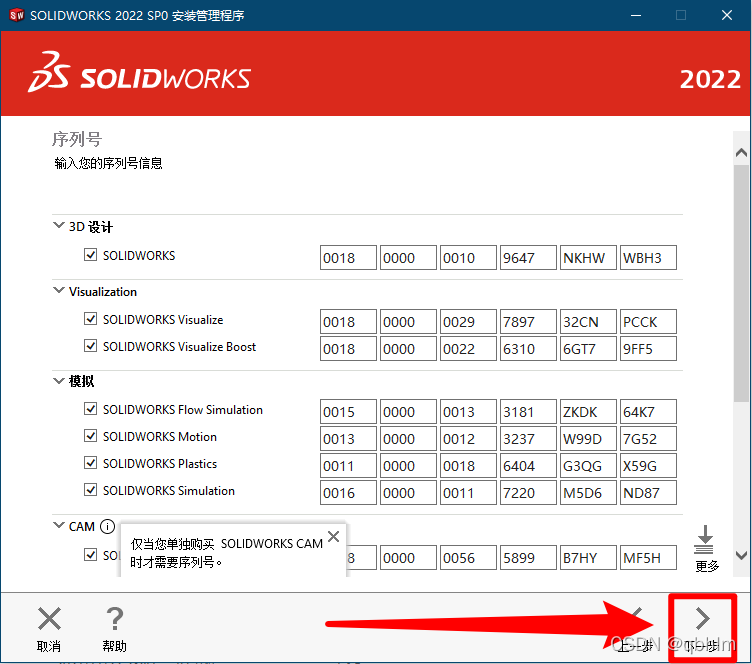Click CAM serial field containing 0056
Screen dimensions: 752x664
coord(468,558)
